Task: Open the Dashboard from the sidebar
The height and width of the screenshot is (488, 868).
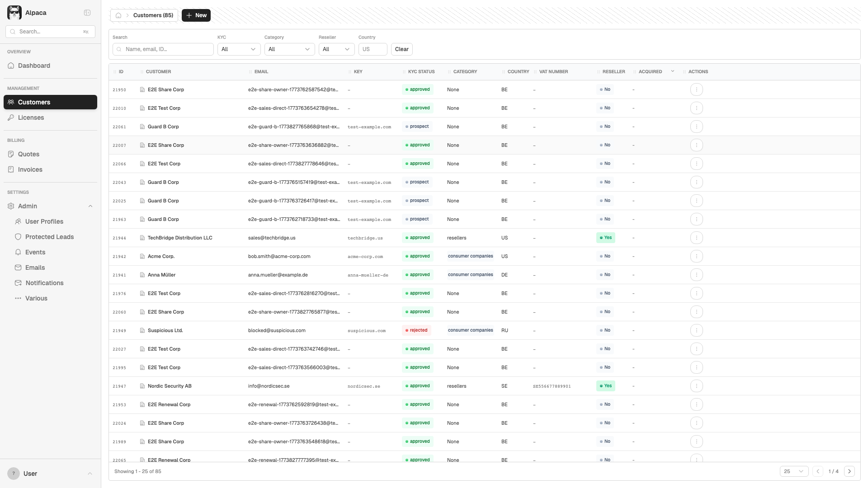Action: [x=33, y=66]
